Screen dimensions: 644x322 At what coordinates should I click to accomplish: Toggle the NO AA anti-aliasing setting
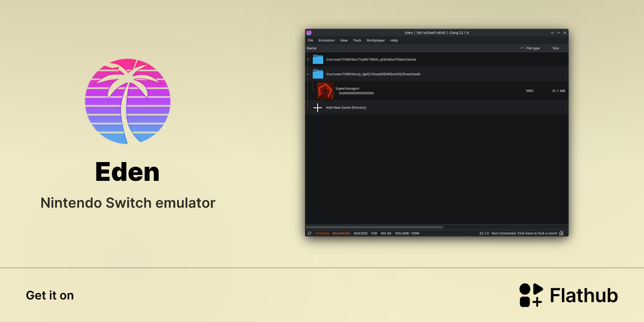click(386, 233)
